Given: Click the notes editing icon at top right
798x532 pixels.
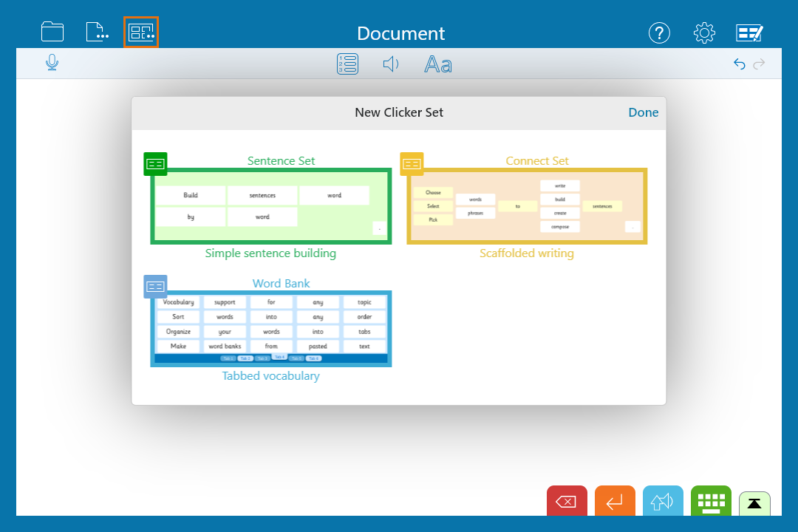Looking at the screenshot, I should click(749, 33).
